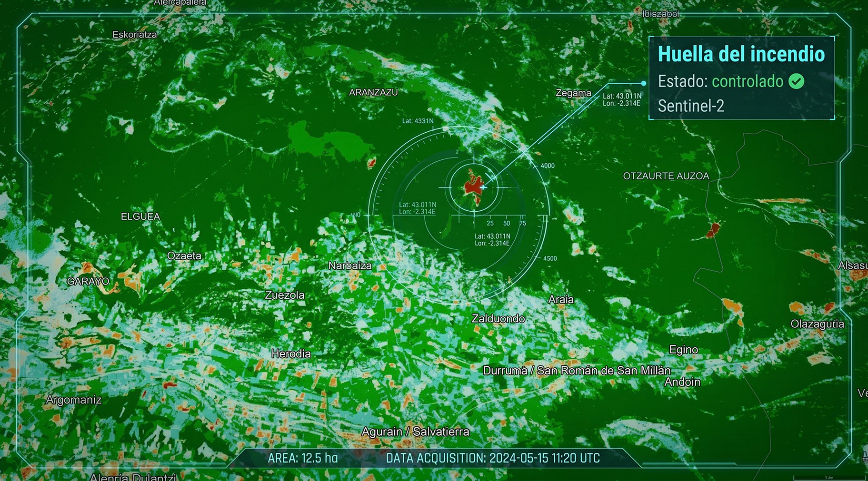Image resolution: width=868 pixels, height=481 pixels.
Task: Click the DATA ACQUISITION timestamp
Action: click(x=493, y=458)
